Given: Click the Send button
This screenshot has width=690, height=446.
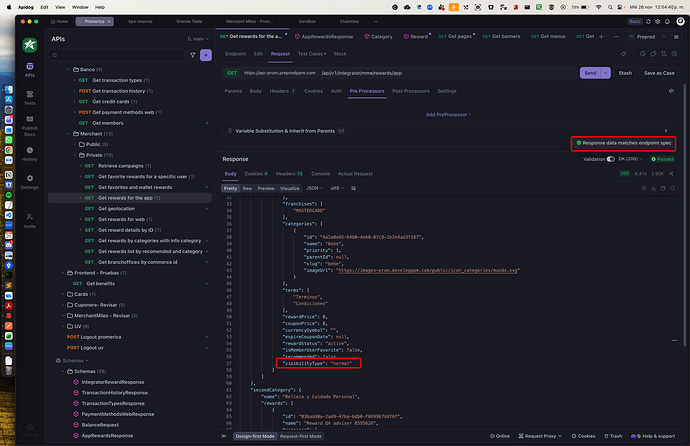Looking at the screenshot, I should [592, 73].
